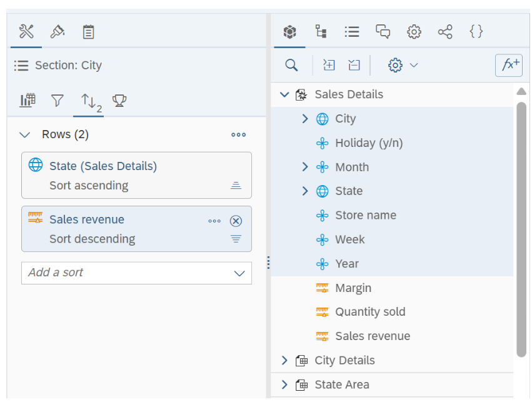Click the Margin measure ruler icon
This screenshot has width=532, height=402.
(322, 288)
